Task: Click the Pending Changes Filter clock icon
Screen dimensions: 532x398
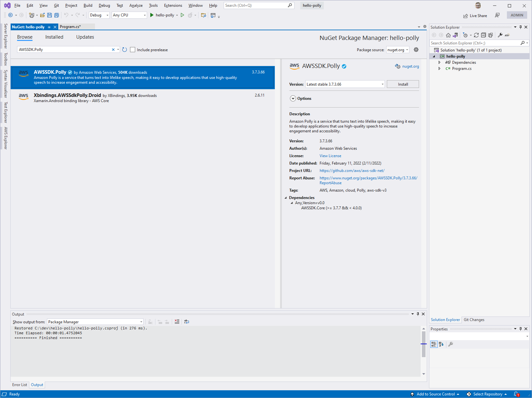Action: [x=465, y=35]
